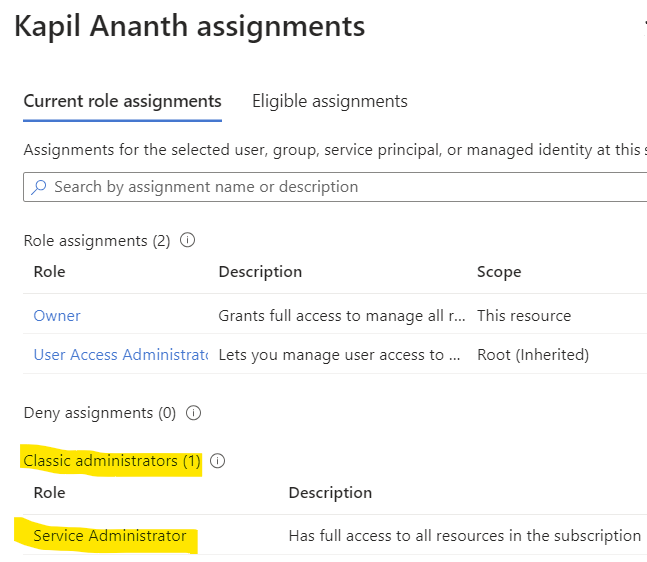This screenshot has height=562, width=647.
Task: Click the Scope column header
Action: (x=499, y=272)
